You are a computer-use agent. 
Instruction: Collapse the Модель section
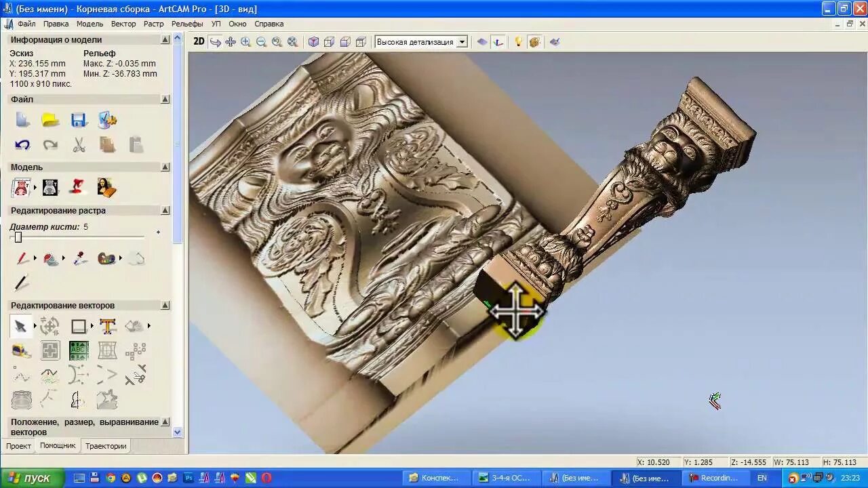165,167
